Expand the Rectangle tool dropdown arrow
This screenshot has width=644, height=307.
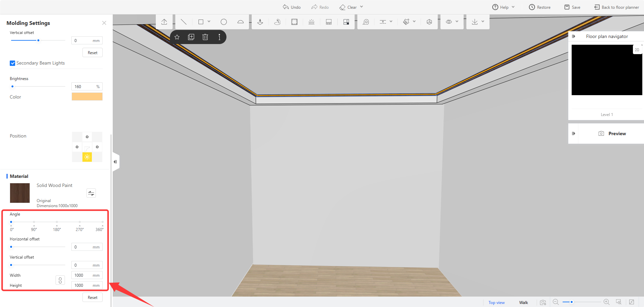pyautogui.click(x=209, y=22)
